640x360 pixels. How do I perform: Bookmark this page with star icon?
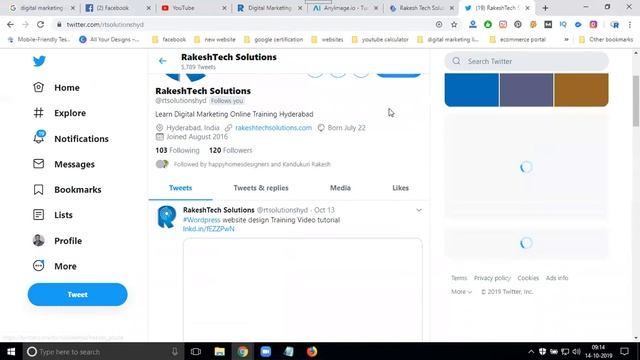pyautogui.click(x=454, y=24)
